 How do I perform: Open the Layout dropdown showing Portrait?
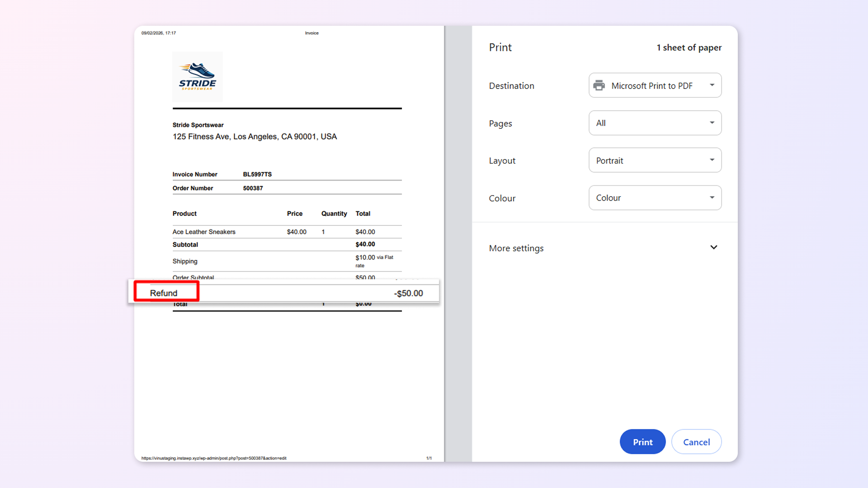click(655, 160)
